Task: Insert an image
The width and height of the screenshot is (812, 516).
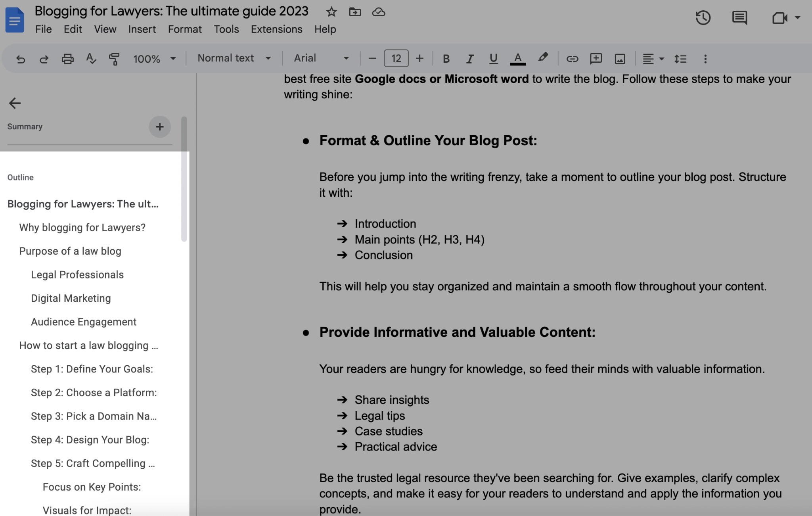Action: [x=620, y=59]
